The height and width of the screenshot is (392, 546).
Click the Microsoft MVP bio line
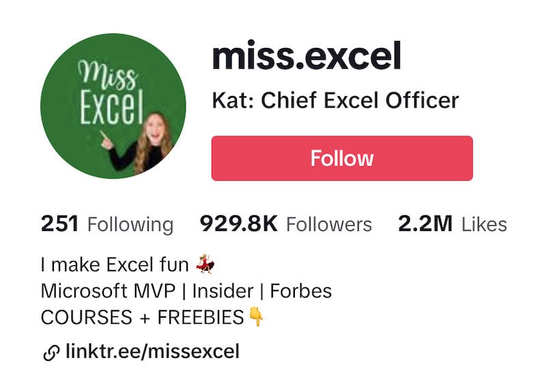coord(186,291)
